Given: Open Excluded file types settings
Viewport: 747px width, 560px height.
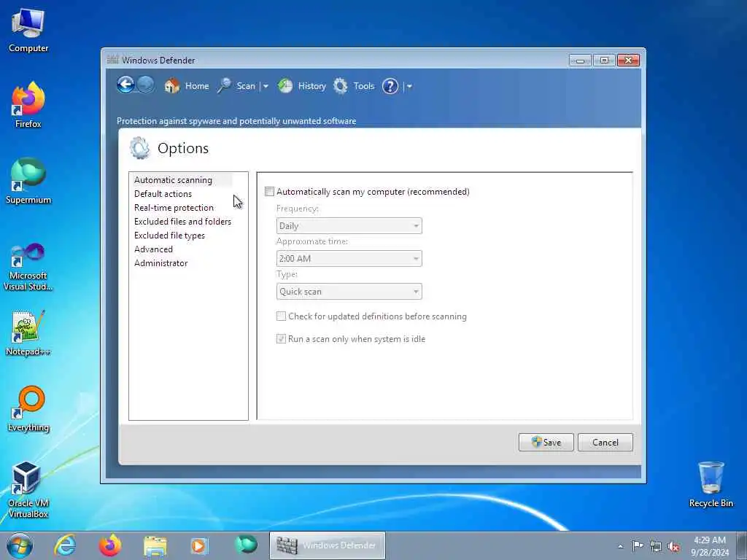Looking at the screenshot, I should pos(169,236).
